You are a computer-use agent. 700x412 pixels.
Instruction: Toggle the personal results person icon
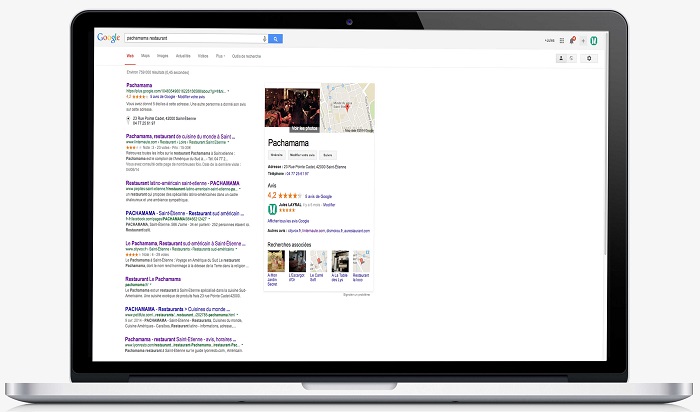[559, 58]
